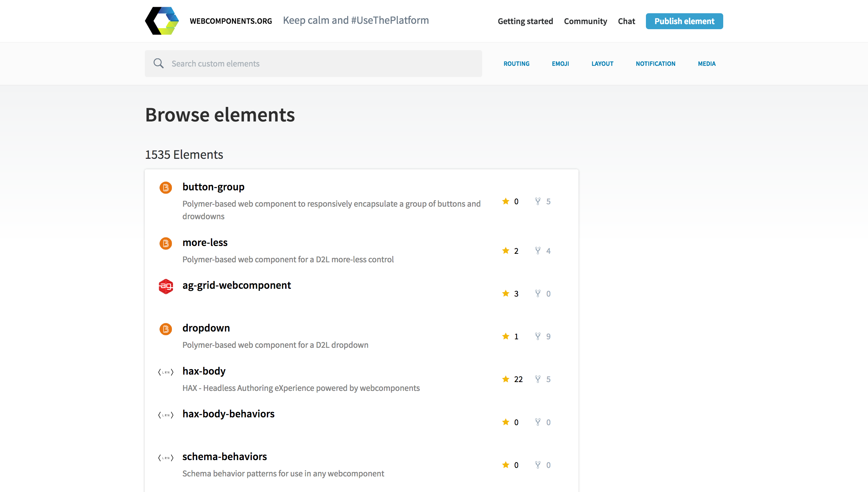This screenshot has width=868, height=492.
Task: Open the hax-body-behaviors element
Action: pos(228,414)
